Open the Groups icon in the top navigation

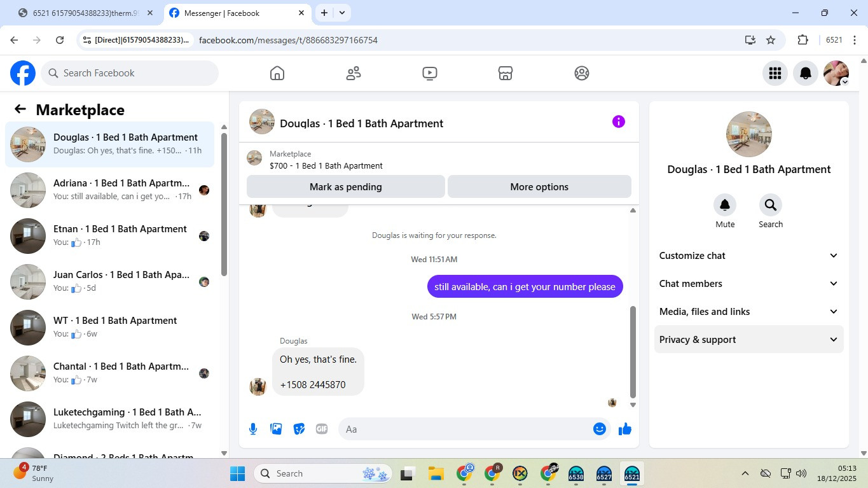click(582, 73)
